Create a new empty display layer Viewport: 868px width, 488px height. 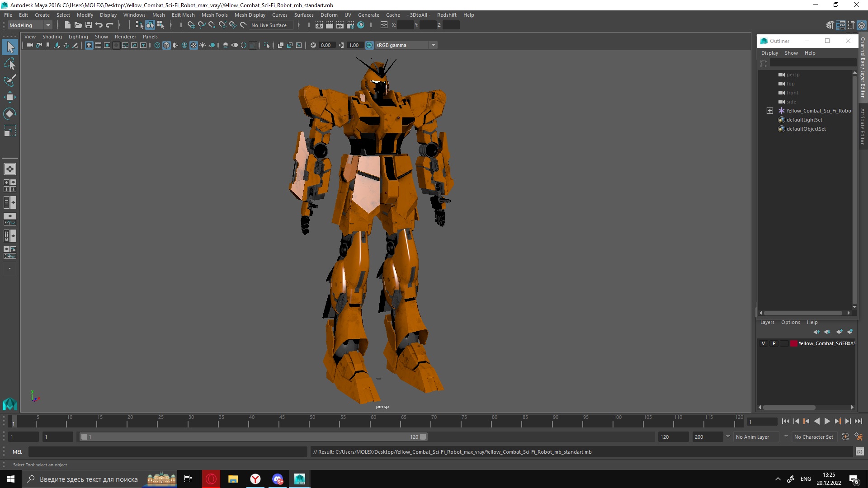coord(839,332)
